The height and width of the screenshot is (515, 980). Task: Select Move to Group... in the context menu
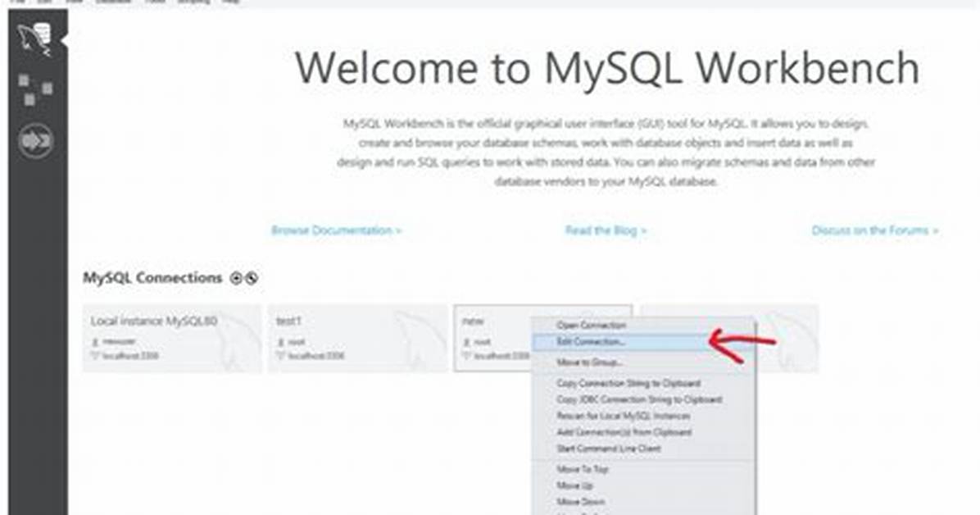[643, 362]
